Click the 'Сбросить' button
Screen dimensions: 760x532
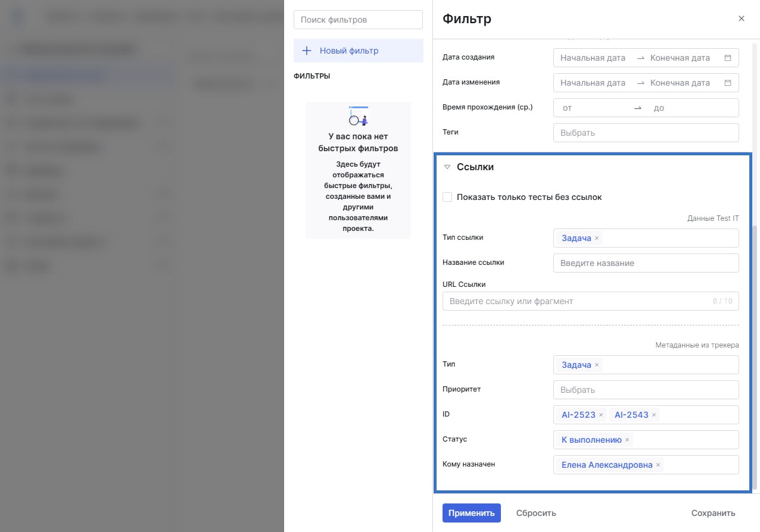(x=536, y=513)
